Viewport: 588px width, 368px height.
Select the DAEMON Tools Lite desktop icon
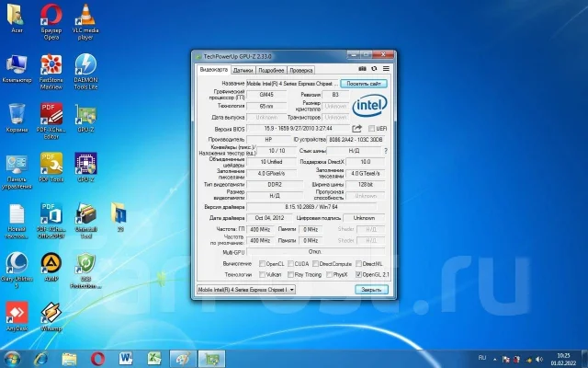pyautogui.click(x=85, y=72)
